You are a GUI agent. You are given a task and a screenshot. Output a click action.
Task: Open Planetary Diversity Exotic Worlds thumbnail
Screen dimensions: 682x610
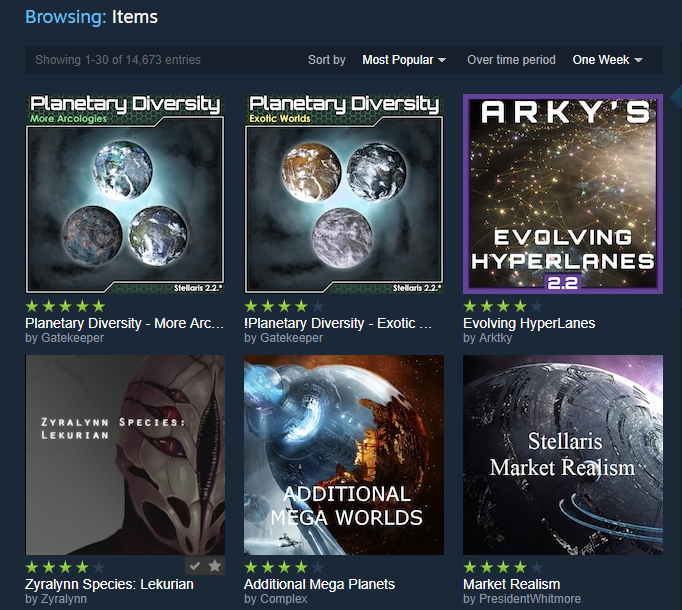tap(344, 194)
